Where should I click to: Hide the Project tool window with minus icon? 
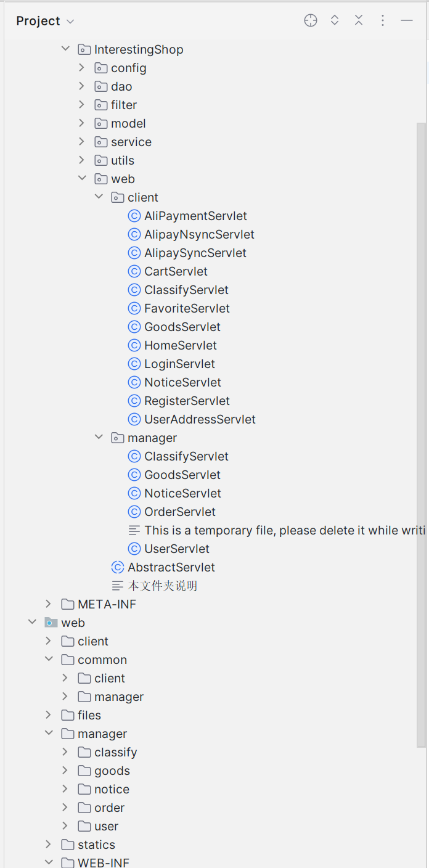click(407, 20)
